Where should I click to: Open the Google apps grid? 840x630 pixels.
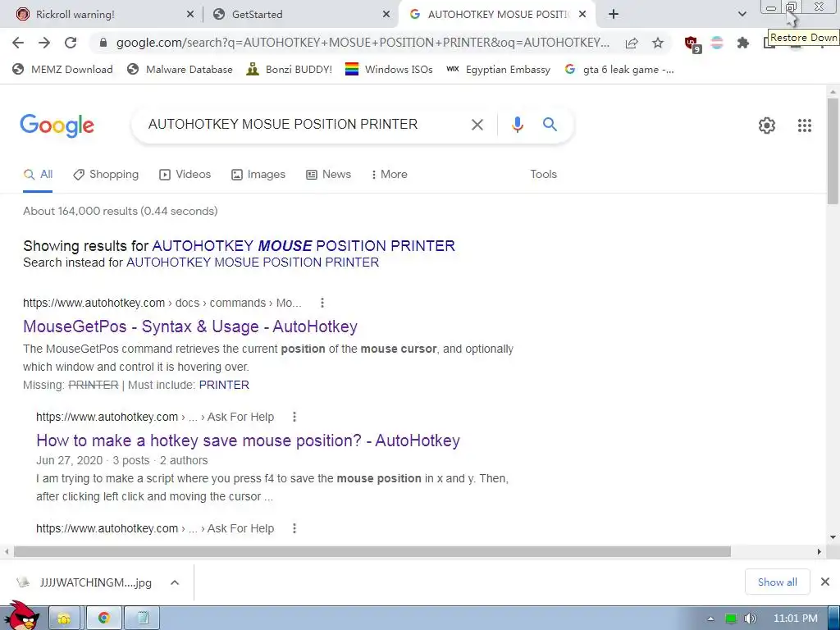(x=804, y=126)
